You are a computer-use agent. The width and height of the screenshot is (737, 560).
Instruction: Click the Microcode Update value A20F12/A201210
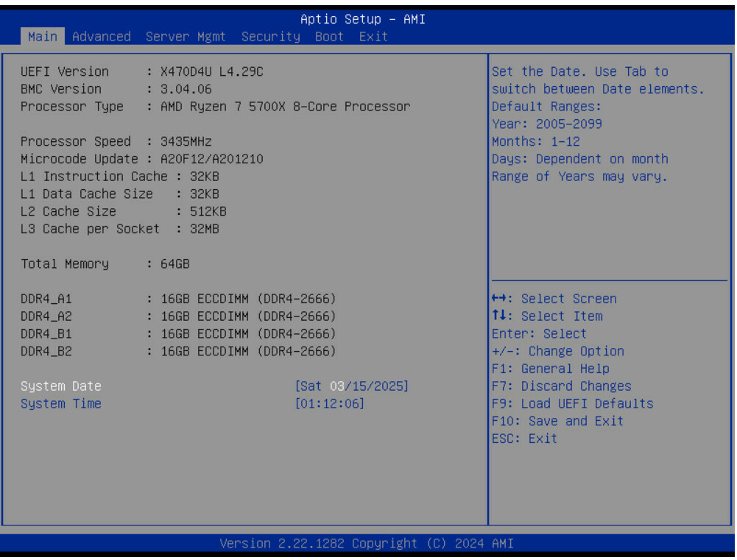tap(212, 159)
